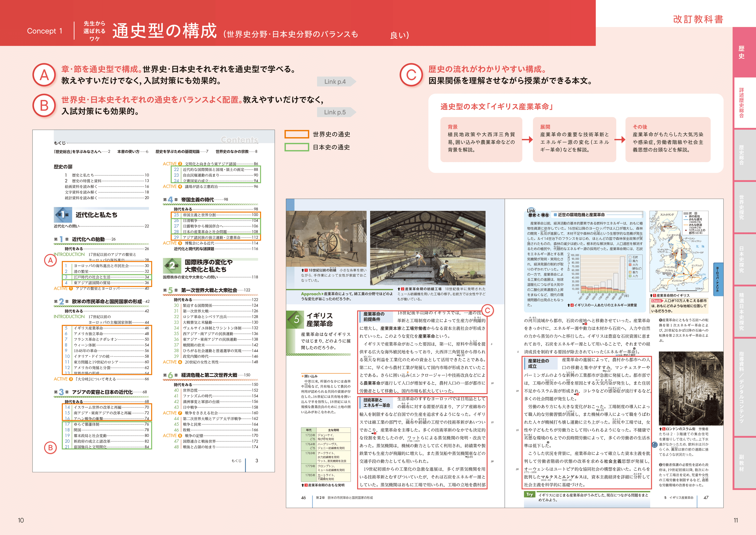Click the green 第2編 badge icon
756x535 pixels.
click(x=172, y=265)
